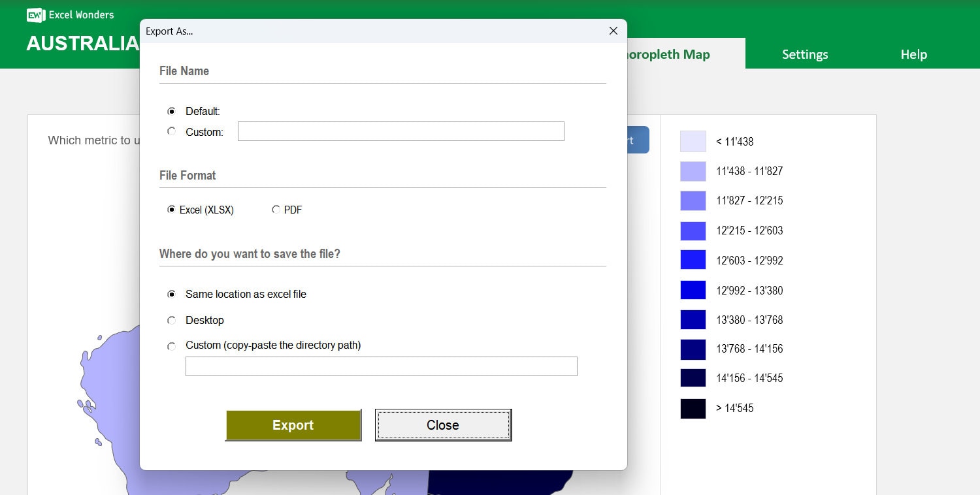Click the custom file name input field

pos(400,131)
